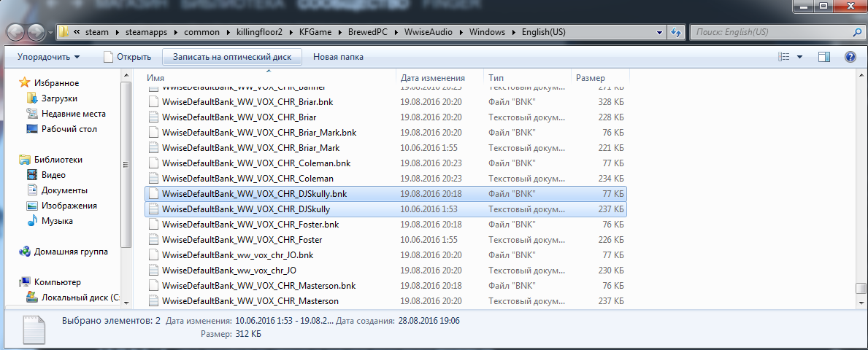Open the view options dropdown arrow

click(799, 57)
